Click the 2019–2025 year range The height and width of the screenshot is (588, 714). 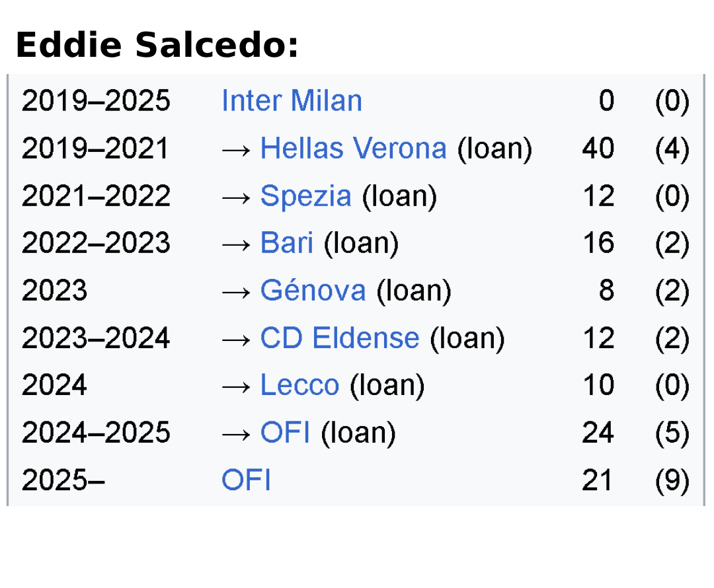click(96, 102)
